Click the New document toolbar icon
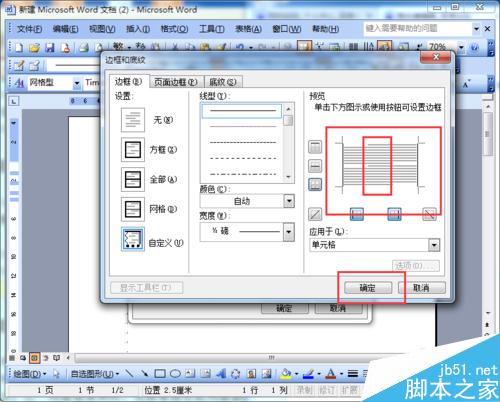 click(x=19, y=48)
